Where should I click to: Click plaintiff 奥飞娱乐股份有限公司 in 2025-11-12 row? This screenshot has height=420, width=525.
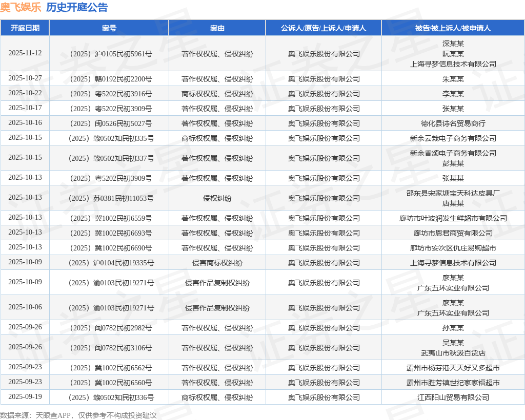click(x=324, y=54)
